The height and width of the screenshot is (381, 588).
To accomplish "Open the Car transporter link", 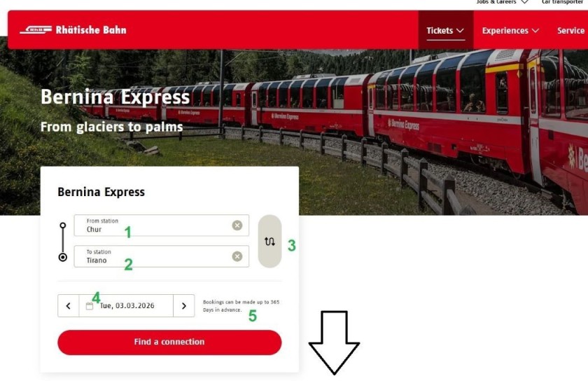I will click(563, 2).
